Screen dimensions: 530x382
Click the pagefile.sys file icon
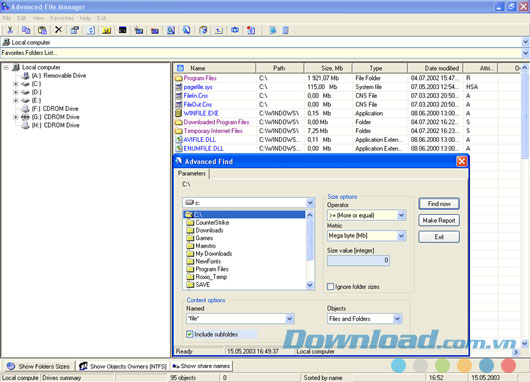point(179,87)
